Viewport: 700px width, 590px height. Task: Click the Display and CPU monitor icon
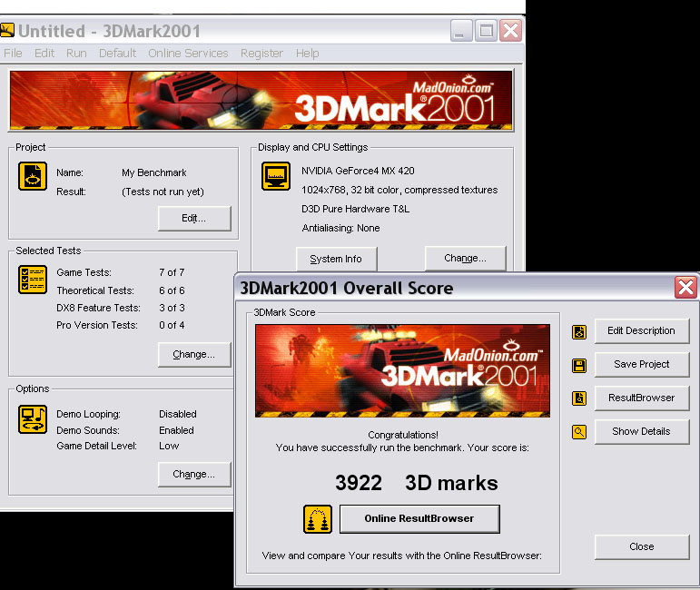coord(276,176)
